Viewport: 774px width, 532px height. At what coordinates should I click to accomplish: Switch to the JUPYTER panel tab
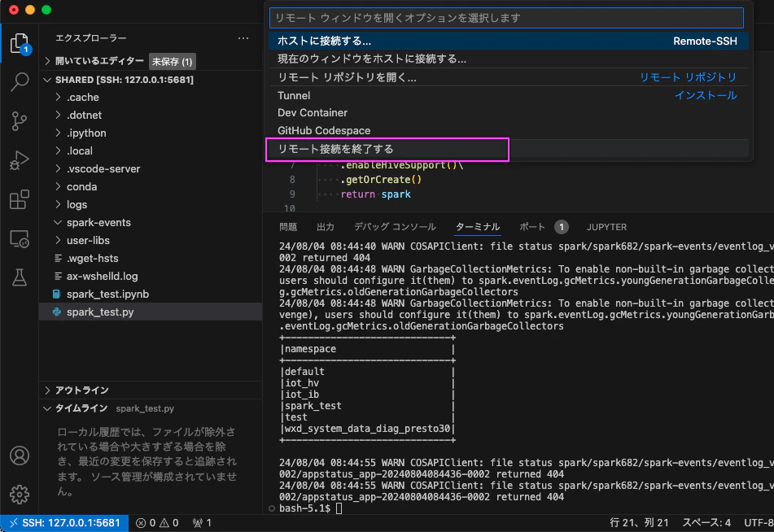click(606, 227)
